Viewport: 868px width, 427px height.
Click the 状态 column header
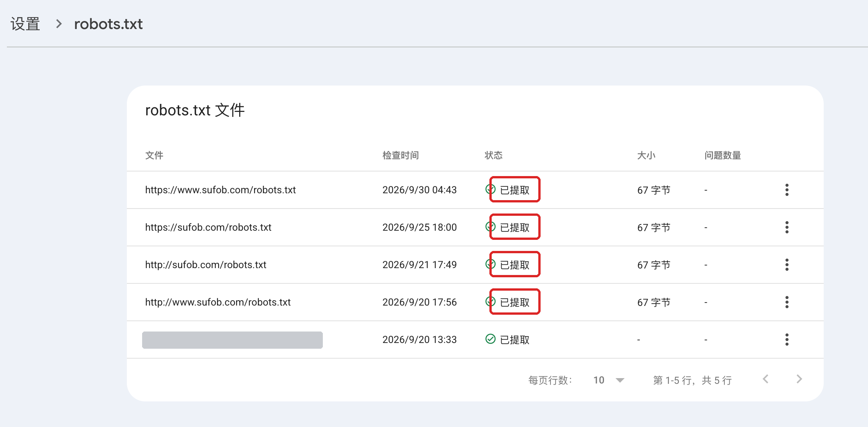[494, 155]
